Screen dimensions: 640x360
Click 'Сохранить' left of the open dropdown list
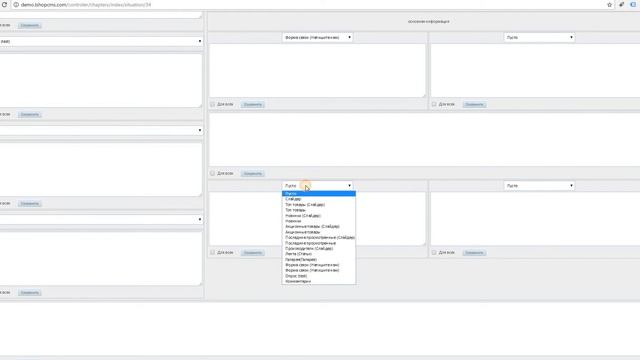click(x=253, y=253)
